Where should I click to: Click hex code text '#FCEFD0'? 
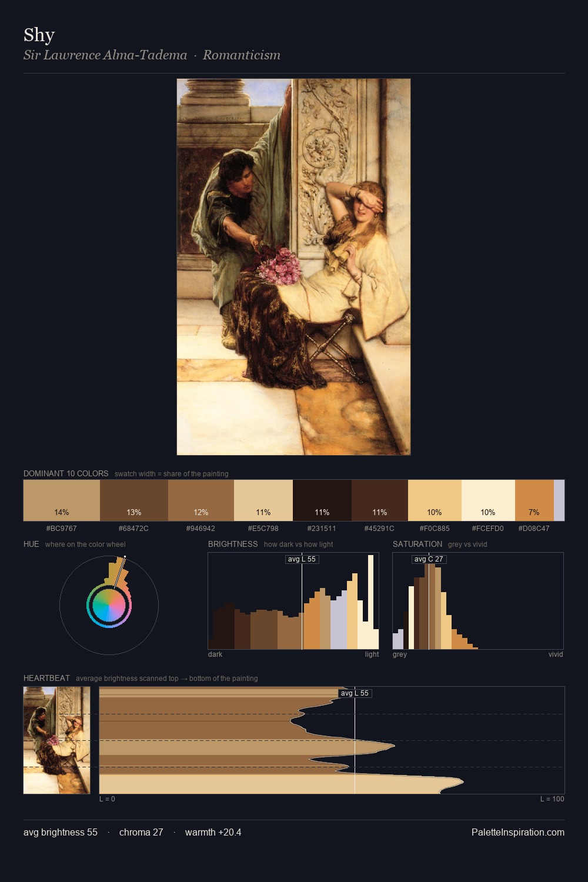click(x=488, y=528)
